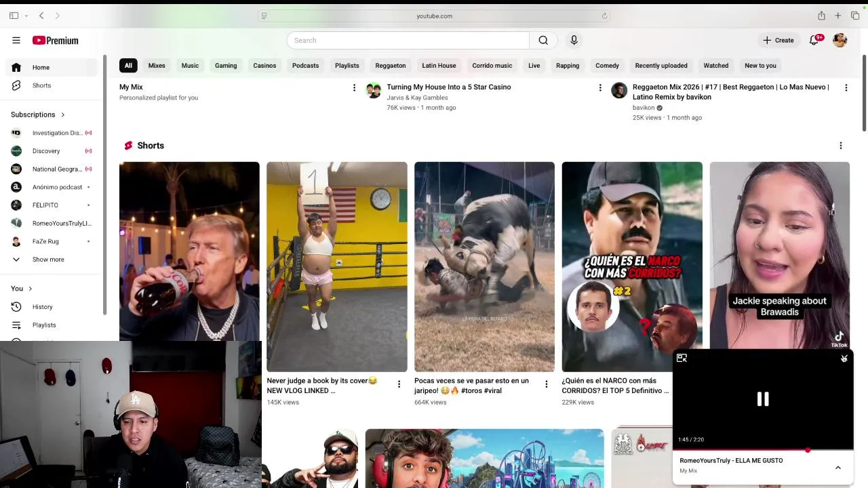This screenshot has width=868, height=488.
Task: Select the Recently uploaded chip
Action: 661,66
